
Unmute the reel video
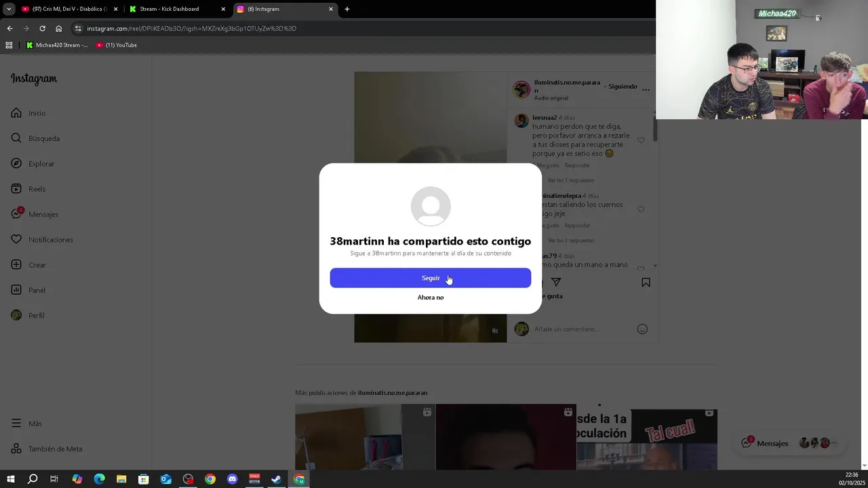[495, 331]
